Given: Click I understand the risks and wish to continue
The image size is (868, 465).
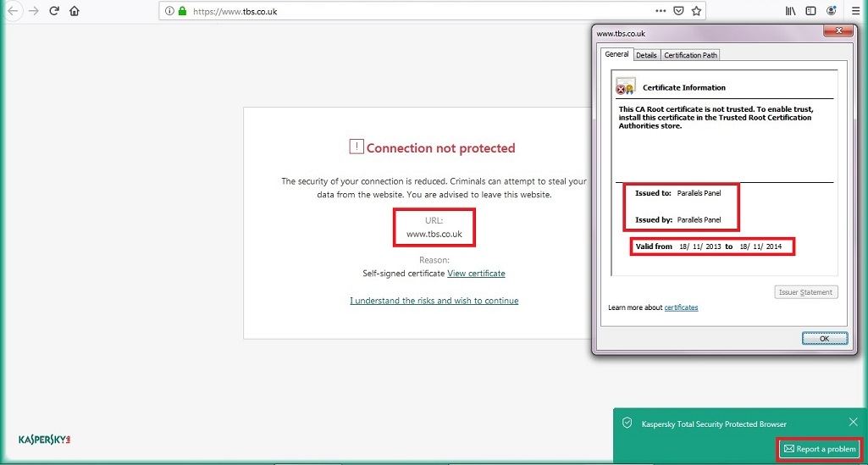Looking at the screenshot, I should (434, 302).
